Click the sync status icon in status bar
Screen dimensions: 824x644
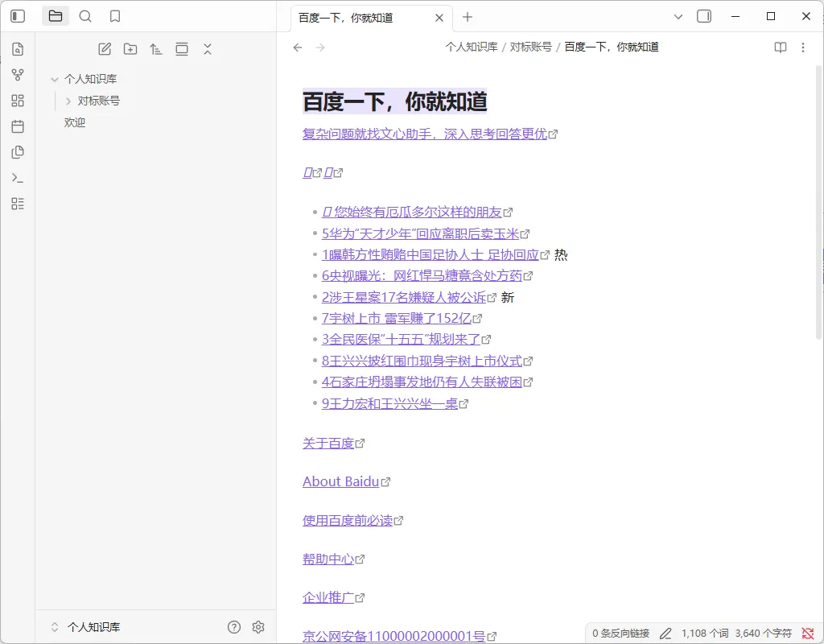tap(808, 634)
